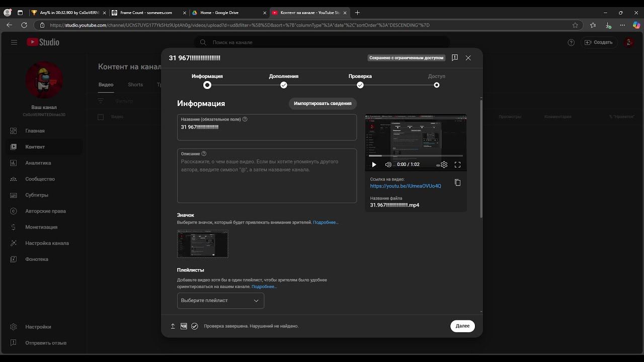This screenshot has width=644, height=362.
Task: Open Аналитика in the sidebar
Action: pyautogui.click(x=43, y=163)
